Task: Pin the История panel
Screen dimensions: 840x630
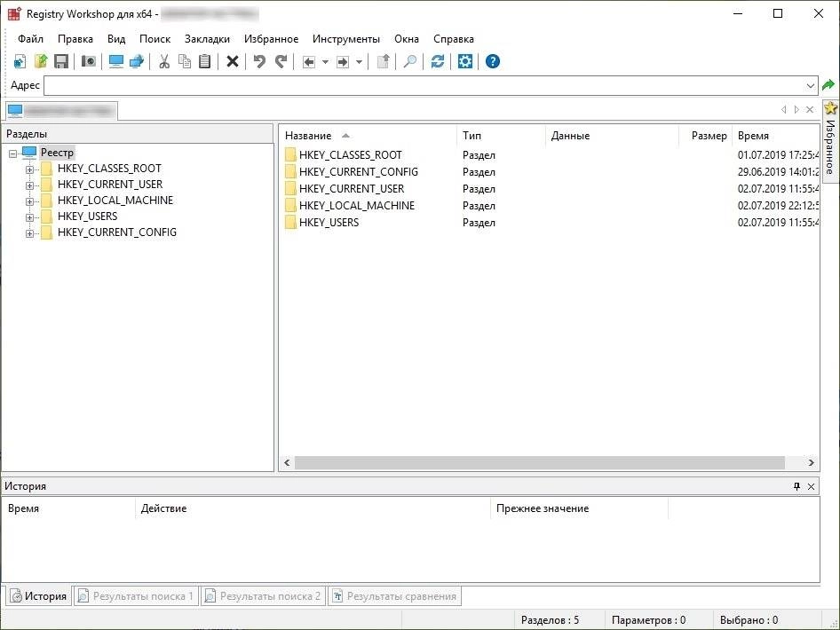Action: pos(796,486)
